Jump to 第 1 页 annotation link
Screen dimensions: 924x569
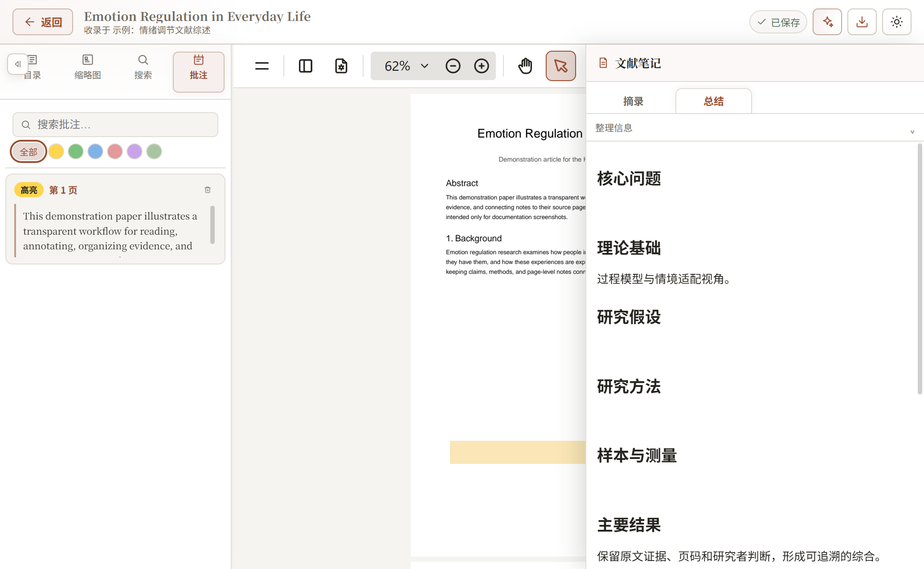63,190
